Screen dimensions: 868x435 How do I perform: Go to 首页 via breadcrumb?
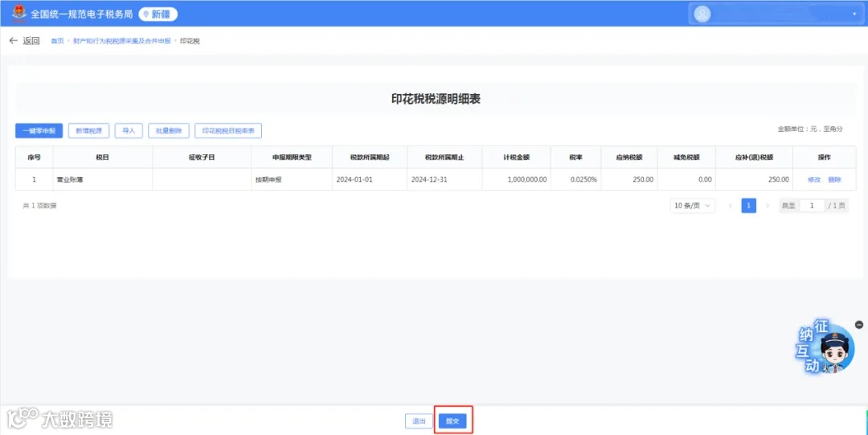coord(57,41)
